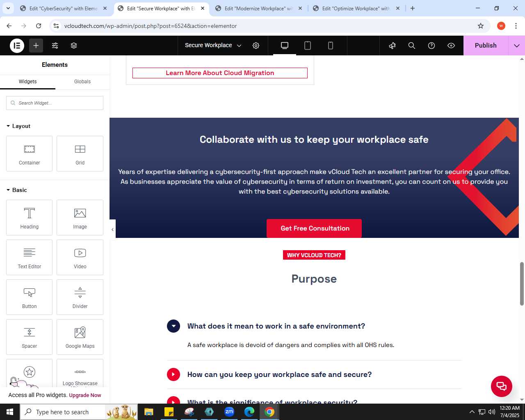This screenshot has width=525, height=420.
Task: Select the Heading widget
Action: (x=30, y=217)
